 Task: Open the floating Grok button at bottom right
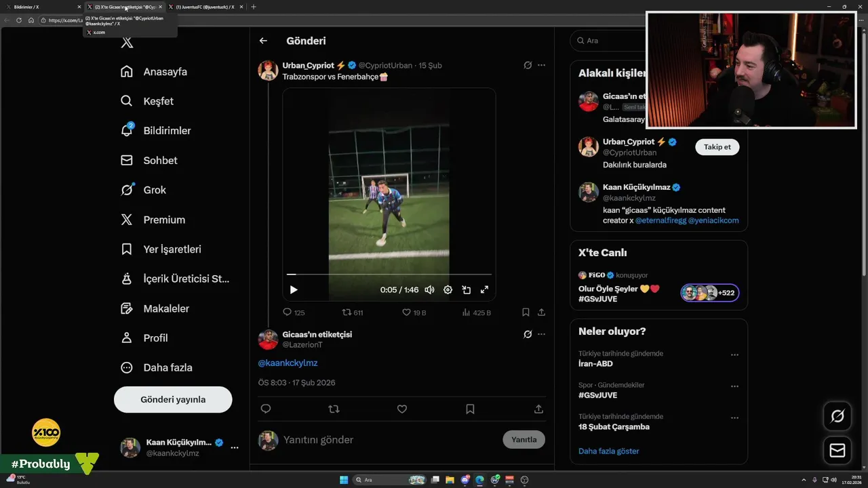click(837, 416)
